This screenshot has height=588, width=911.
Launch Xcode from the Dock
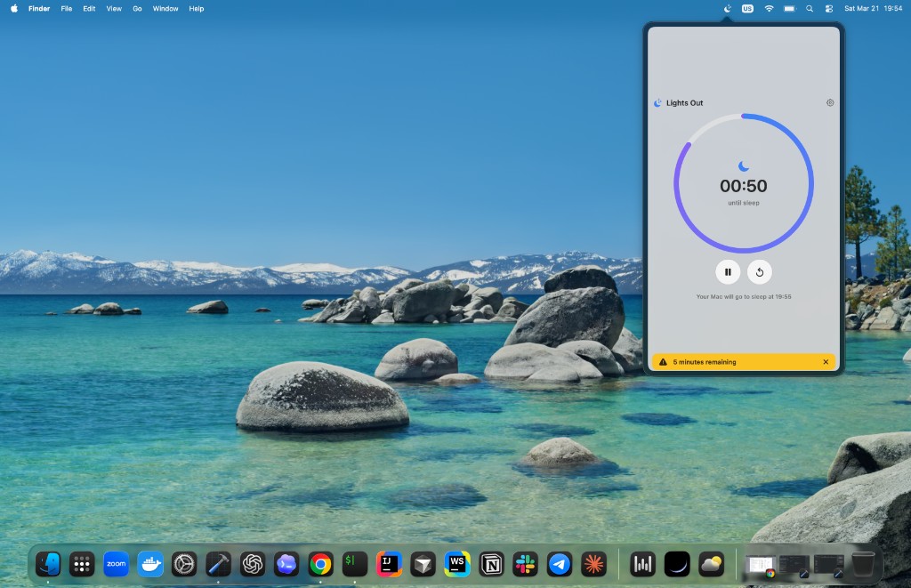click(x=219, y=564)
